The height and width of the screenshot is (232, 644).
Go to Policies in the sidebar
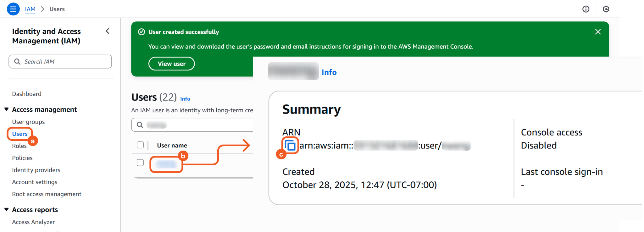pos(22,158)
